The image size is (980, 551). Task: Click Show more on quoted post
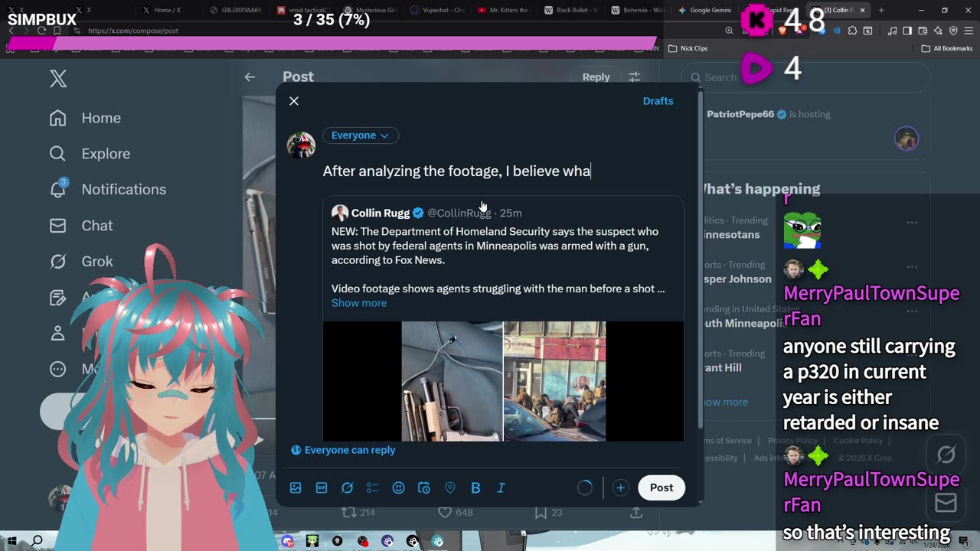point(359,303)
